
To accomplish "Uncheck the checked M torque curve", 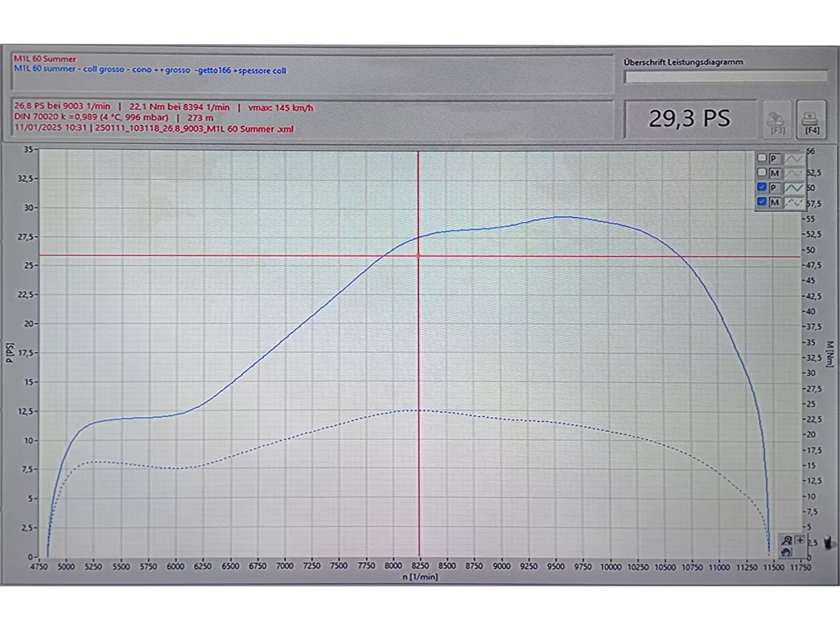I will [762, 202].
